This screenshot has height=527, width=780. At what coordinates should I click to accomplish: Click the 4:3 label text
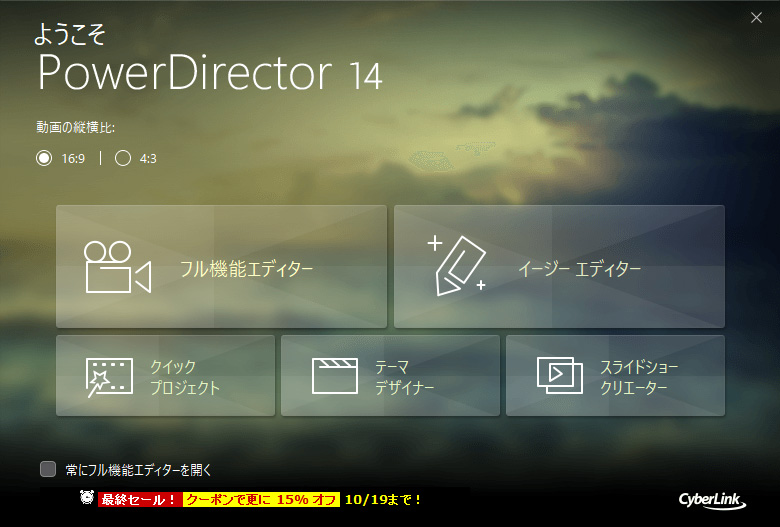tap(148, 159)
